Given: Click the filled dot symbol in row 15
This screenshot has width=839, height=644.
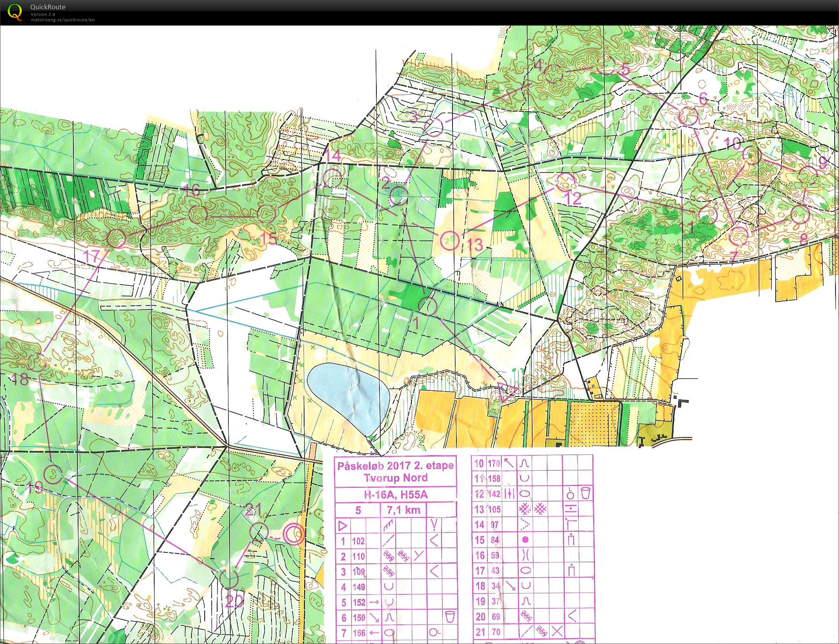Looking at the screenshot, I should pos(525,540).
